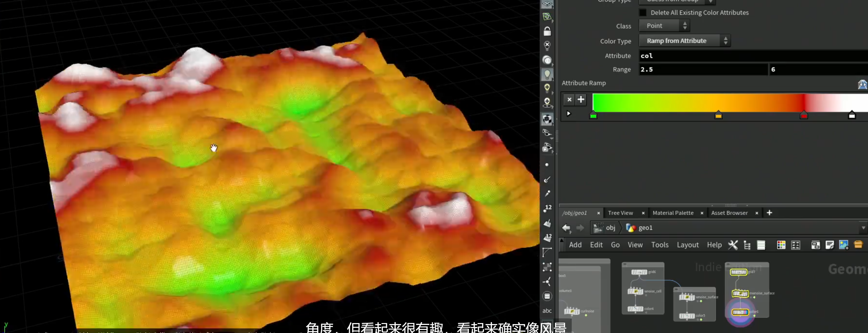
Task: Select high quality lighting with shadows icon
Action: pyautogui.click(x=547, y=102)
